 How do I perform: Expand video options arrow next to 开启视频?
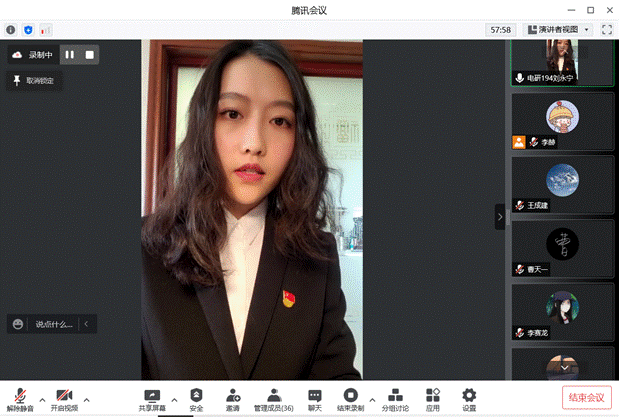tap(86, 398)
